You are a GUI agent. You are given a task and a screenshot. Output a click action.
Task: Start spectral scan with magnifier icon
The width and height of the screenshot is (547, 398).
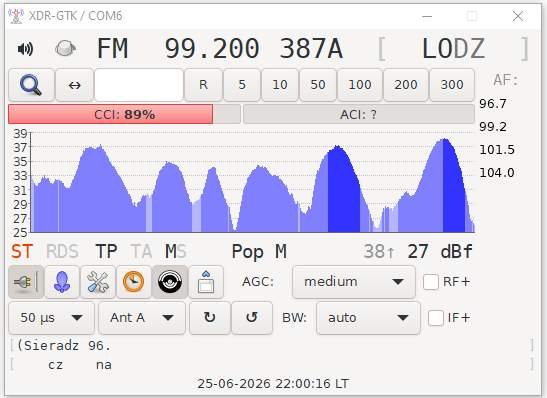pos(31,85)
